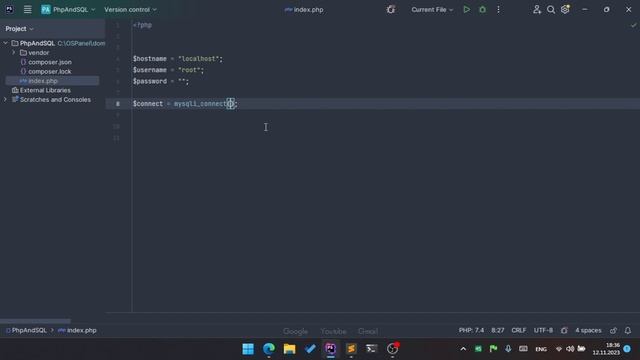Open volume control in tray
The image size is (640, 360).
570,349
